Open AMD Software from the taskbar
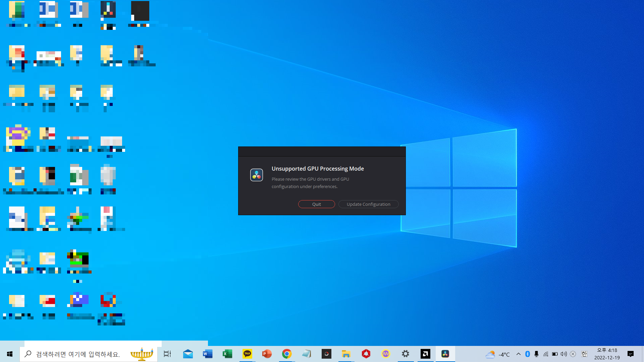This screenshot has width=644, height=362. 425,354
